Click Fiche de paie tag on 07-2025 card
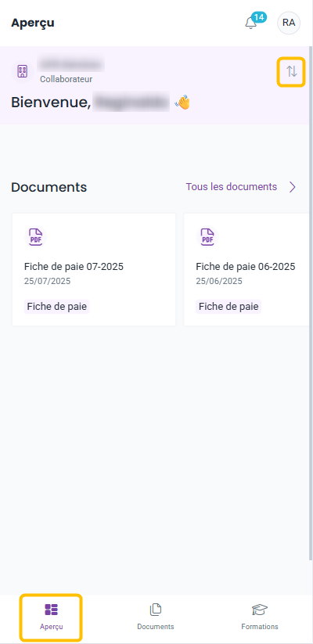 [x=56, y=307]
